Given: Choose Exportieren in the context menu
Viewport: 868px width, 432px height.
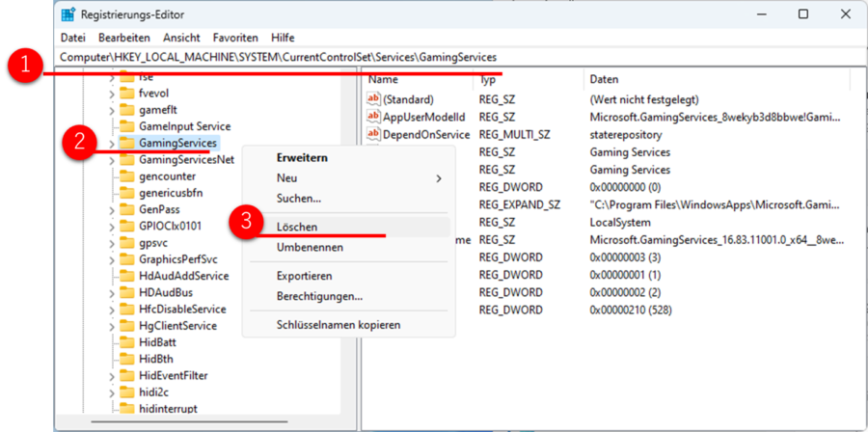Looking at the screenshot, I should pyautogui.click(x=349, y=276).
